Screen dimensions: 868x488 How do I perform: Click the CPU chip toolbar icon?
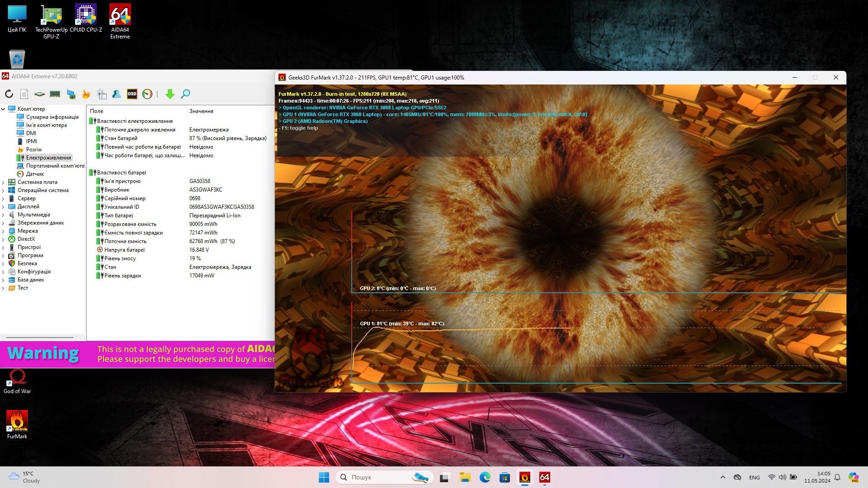pyautogui.click(x=40, y=94)
